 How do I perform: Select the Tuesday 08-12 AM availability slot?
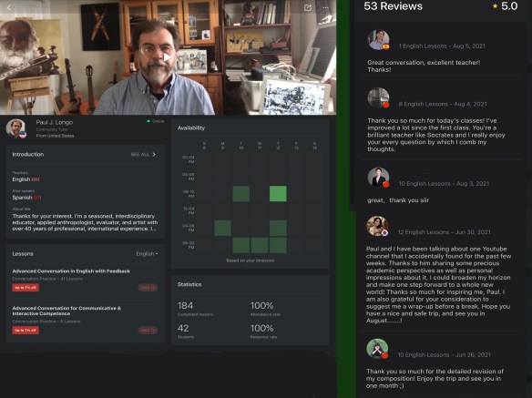click(x=241, y=193)
